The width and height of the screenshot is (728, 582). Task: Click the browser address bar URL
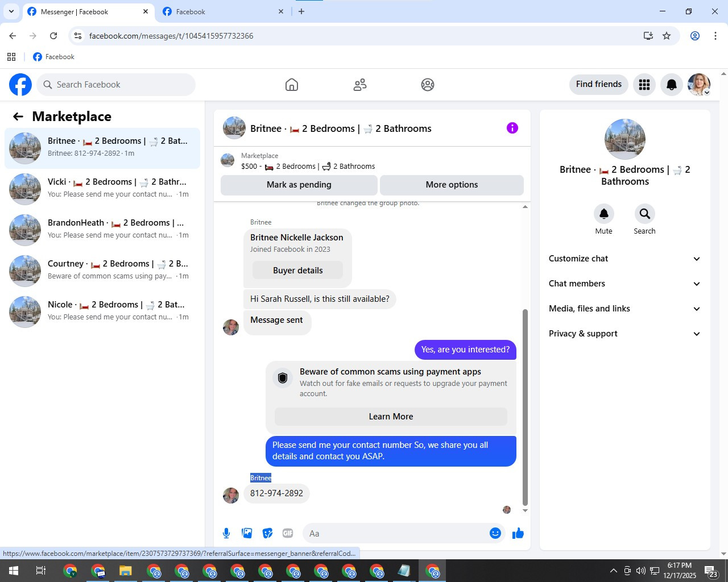pyautogui.click(x=171, y=36)
